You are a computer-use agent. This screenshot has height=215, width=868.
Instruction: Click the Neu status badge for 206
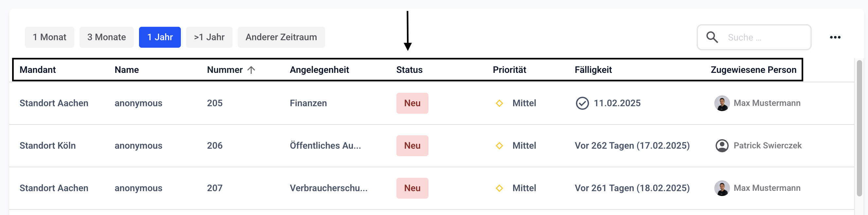click(x=412, y=146)
